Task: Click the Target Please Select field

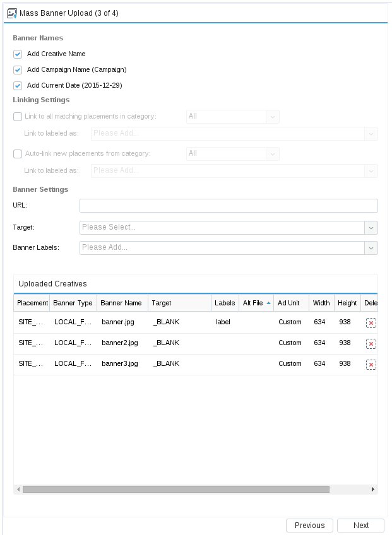Action: pos(222,228)
